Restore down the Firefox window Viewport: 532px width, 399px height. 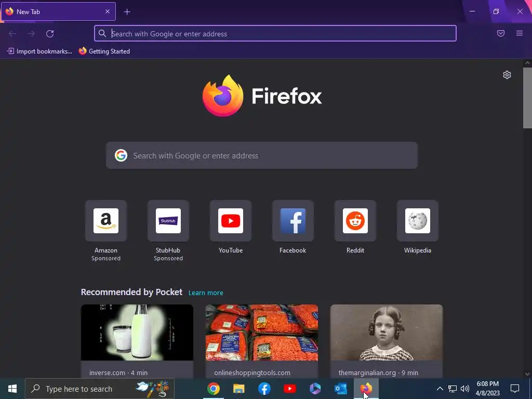tap(496, 11)
